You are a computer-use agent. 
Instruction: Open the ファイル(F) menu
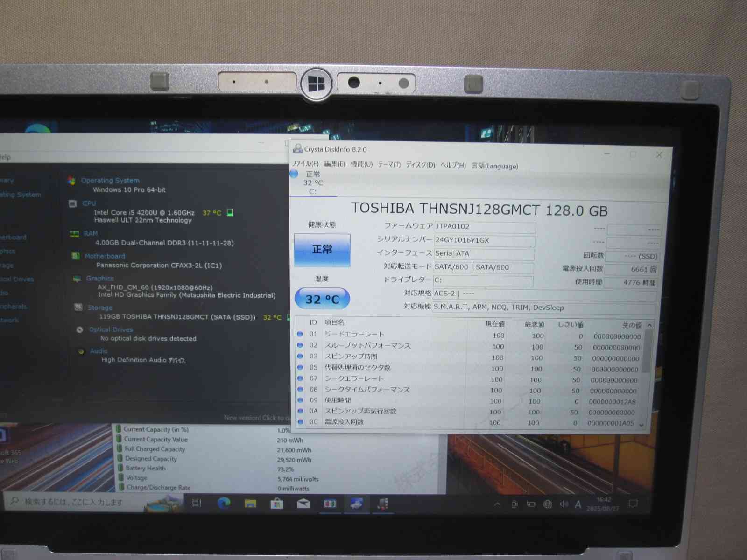(305, 164)
